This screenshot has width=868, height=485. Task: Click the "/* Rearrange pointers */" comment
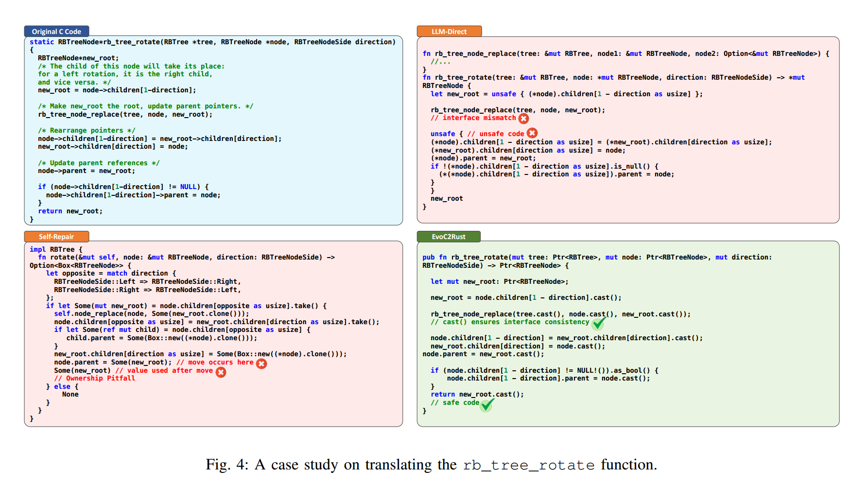tap(87, 130)
